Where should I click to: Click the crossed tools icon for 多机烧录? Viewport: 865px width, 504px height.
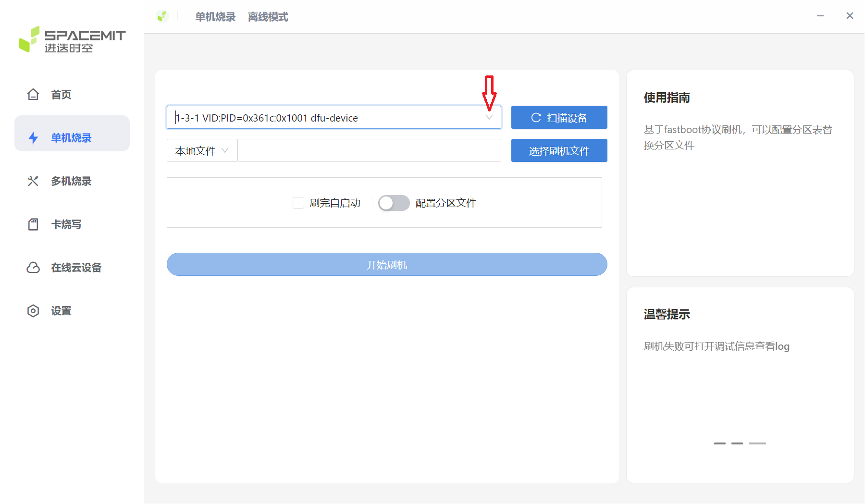coord(33,181)
